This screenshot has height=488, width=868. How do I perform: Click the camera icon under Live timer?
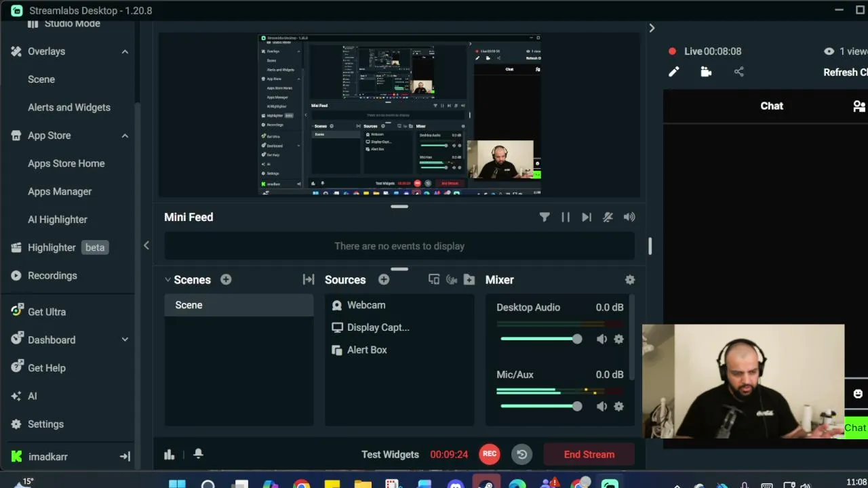click(x=706, y=72)
